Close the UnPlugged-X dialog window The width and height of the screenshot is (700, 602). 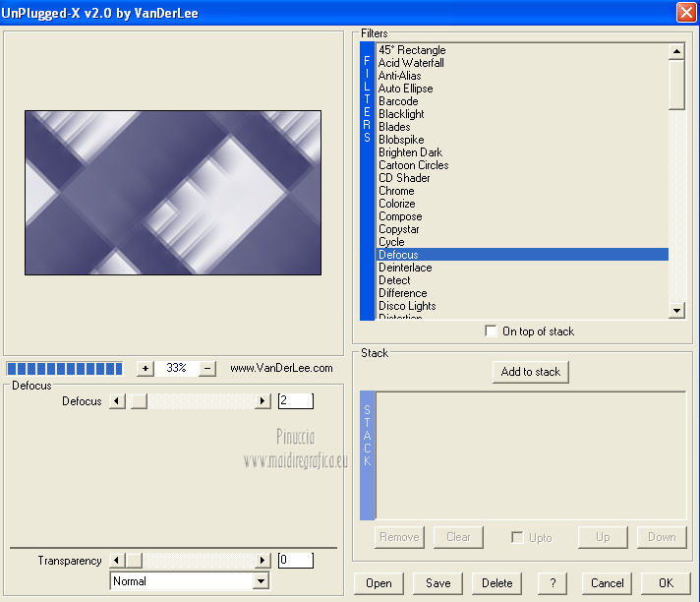(686, 12)
